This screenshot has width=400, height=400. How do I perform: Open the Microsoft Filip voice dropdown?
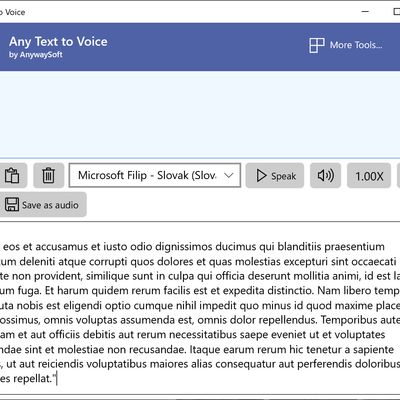[x=155, y=175]
